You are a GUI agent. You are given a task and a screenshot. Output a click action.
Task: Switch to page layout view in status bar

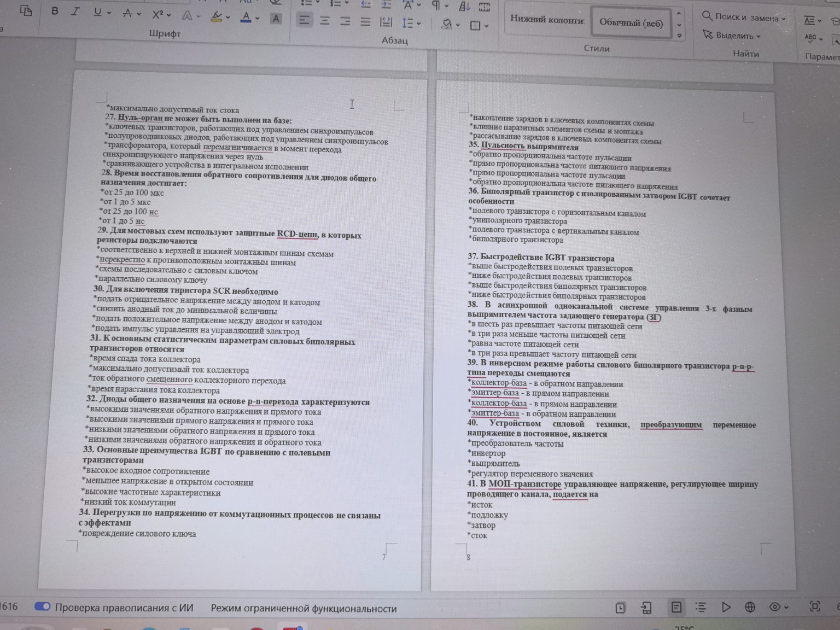676,607
